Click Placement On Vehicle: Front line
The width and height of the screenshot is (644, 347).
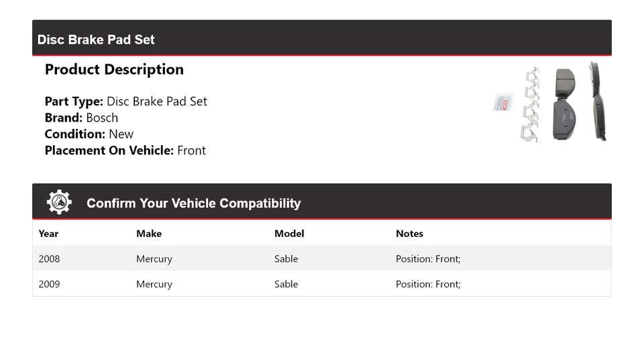125,150
